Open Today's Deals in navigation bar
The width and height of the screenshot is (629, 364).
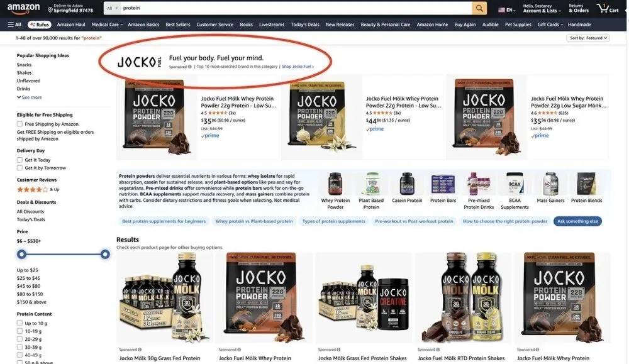(305, 25)
